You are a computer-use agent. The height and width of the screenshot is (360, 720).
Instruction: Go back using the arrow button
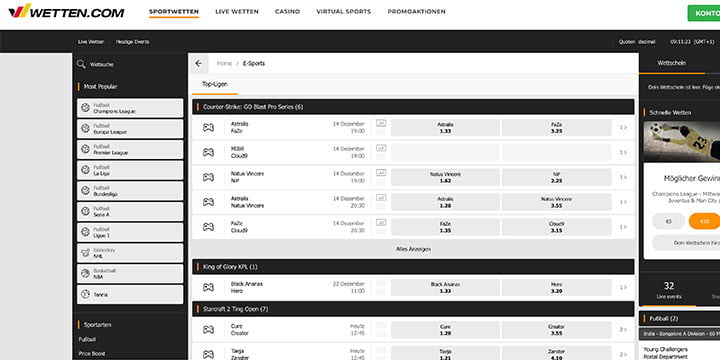[x=198, y=63]
